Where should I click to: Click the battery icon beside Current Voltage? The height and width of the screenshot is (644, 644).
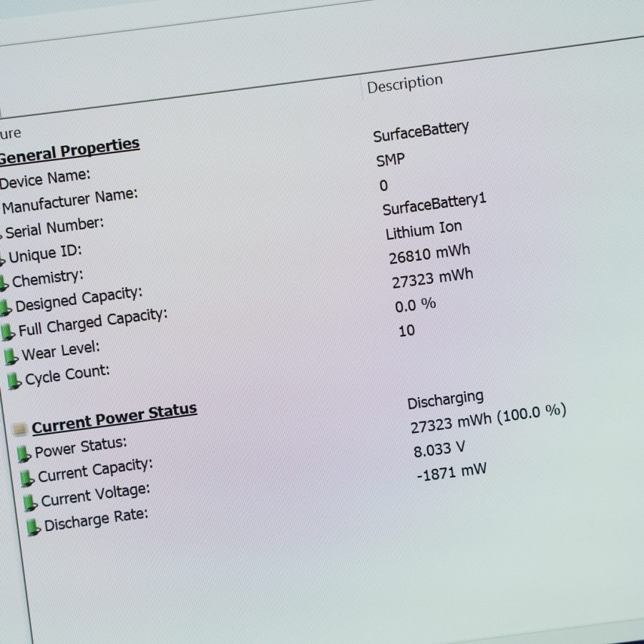[x=30, y=503]
